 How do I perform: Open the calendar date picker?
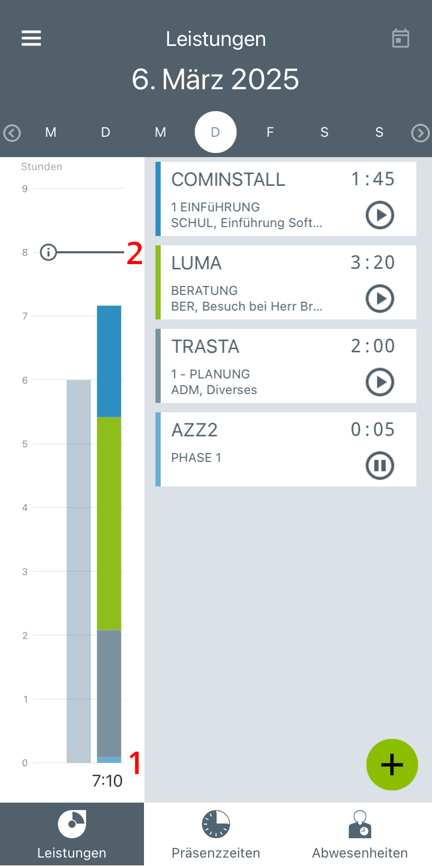(400, 39)
